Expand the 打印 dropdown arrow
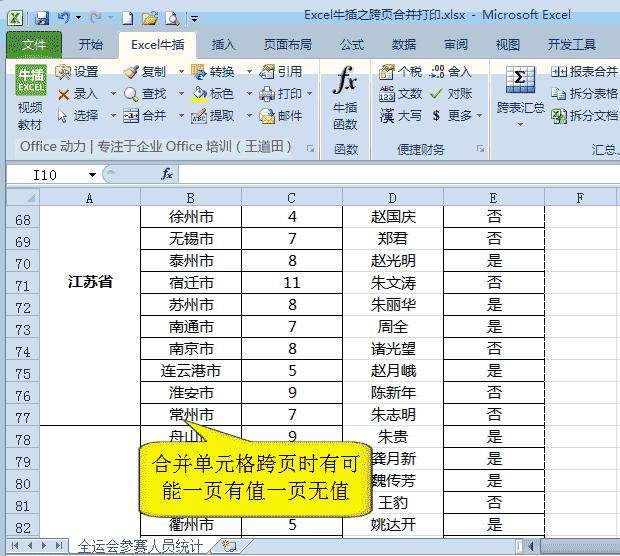The width and height of the screenshot is (620, 556). coord(309,94)
